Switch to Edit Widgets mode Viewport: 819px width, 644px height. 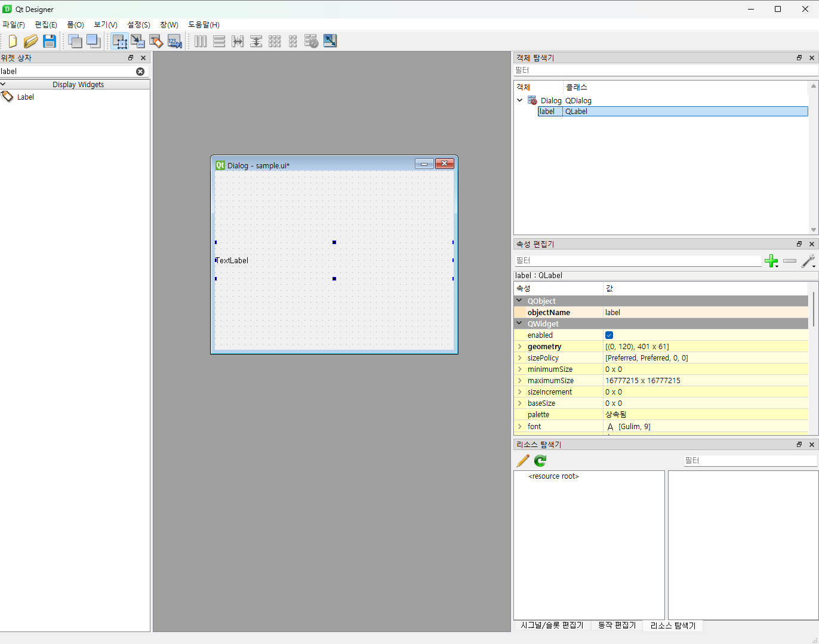(119, 41)
